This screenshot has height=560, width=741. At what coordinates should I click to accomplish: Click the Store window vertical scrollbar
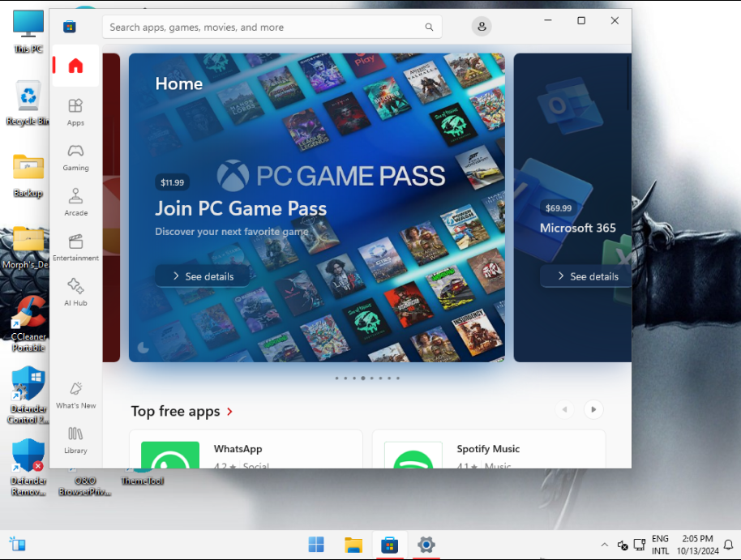[x=628, y=83]
